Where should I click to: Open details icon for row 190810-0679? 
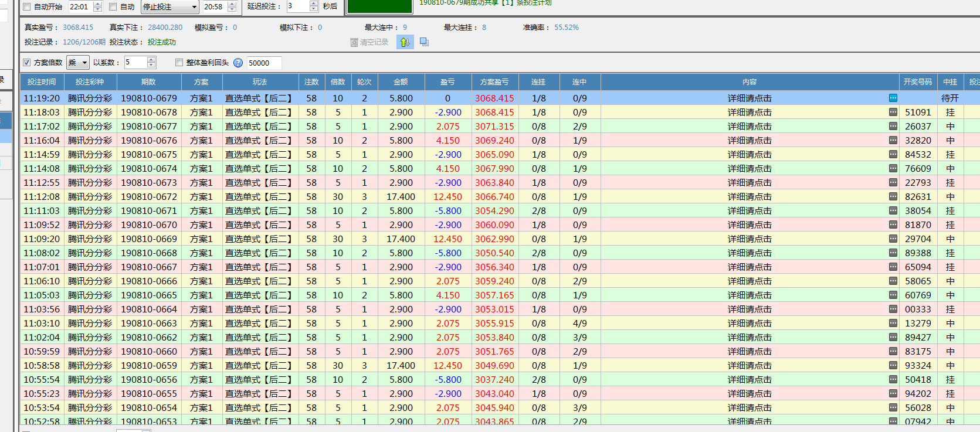(x=893, y=98)
